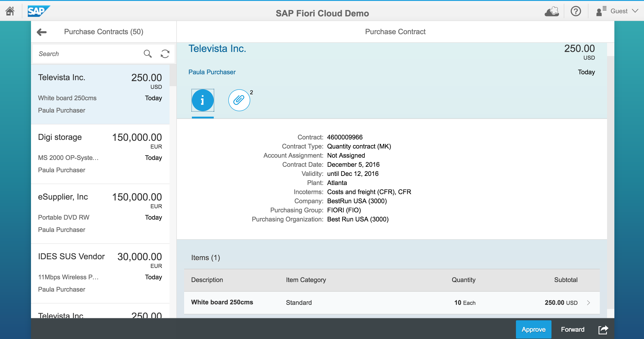
Task: Open the cloud icon in header
Action: click(x=552, y=11)
